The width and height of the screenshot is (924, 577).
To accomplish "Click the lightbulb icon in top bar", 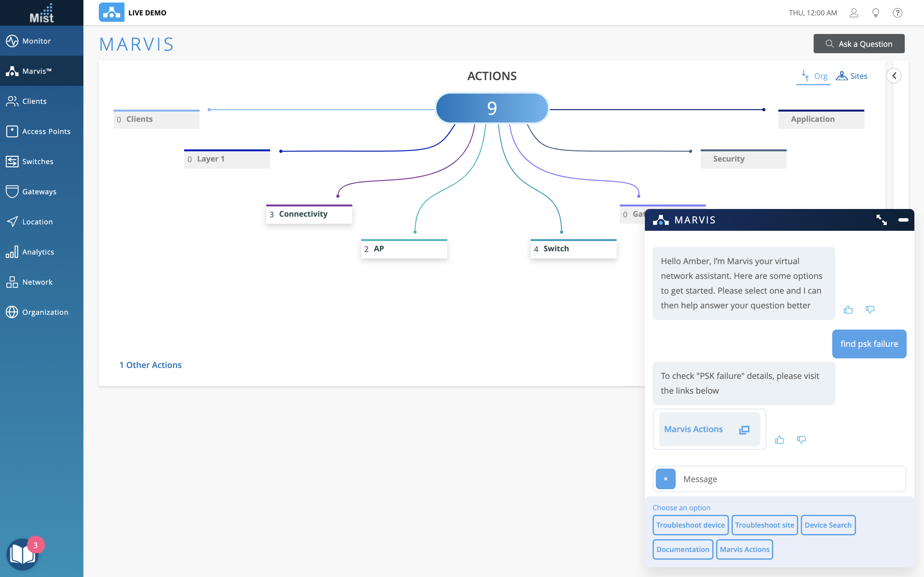I will pyautogui.click(x=876, y=13).
